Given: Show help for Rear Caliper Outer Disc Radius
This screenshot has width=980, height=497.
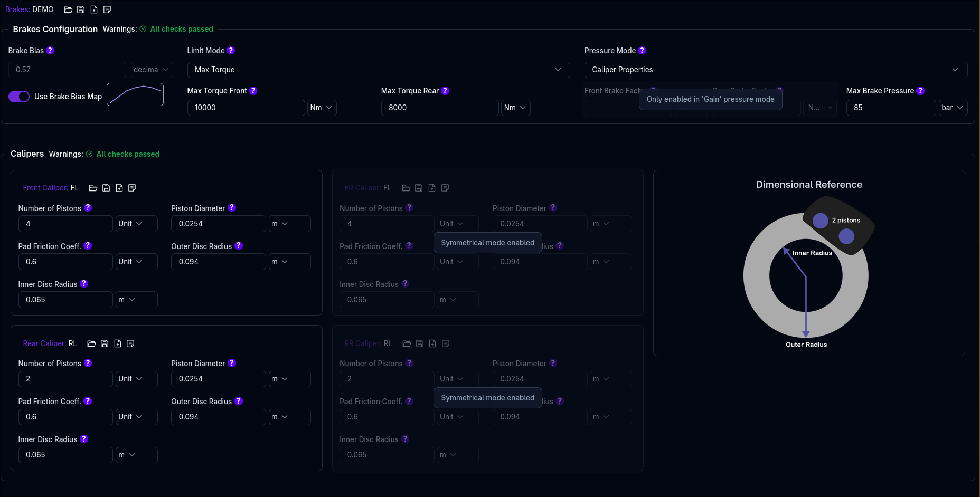Looking at the screenshot, I should click(x=239, y=401).
